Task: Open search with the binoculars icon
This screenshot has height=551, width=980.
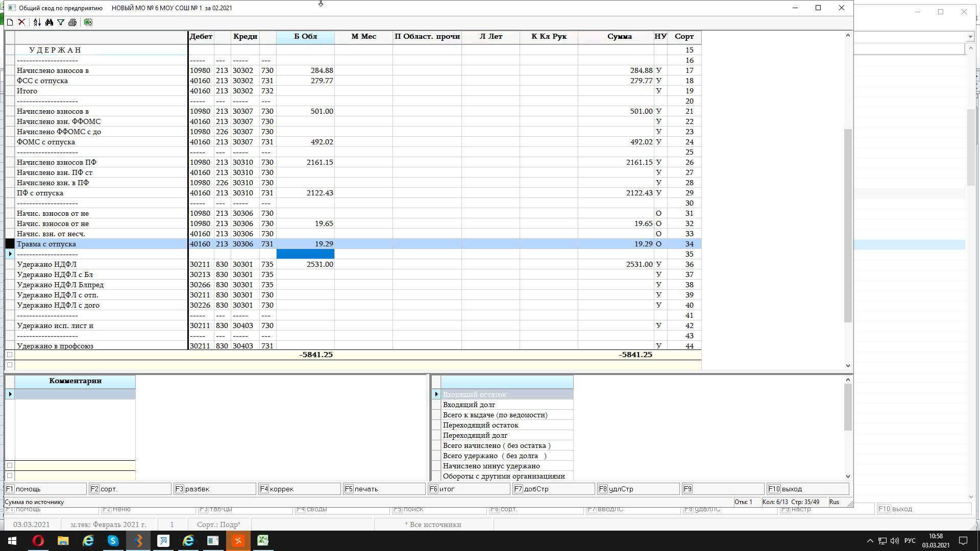Action: point(49,22)
